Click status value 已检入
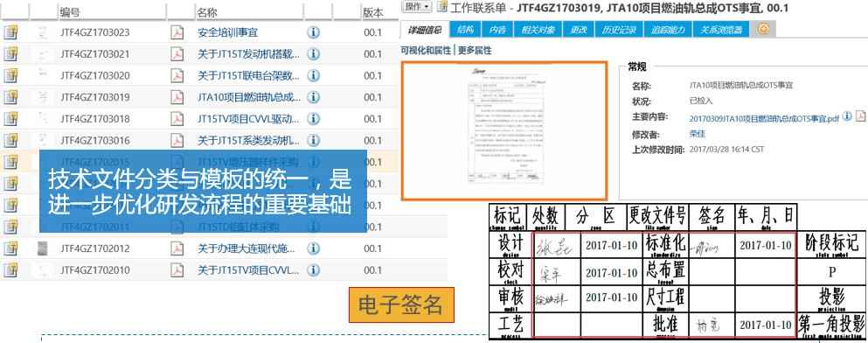The height and width of the screenshot is (343, 868). point(701,101)
